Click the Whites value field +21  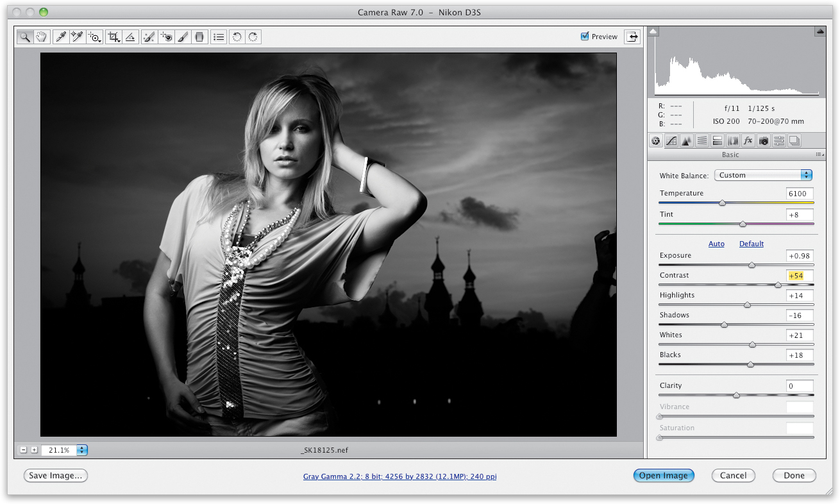pyautogui.click(x=800, y=335)
